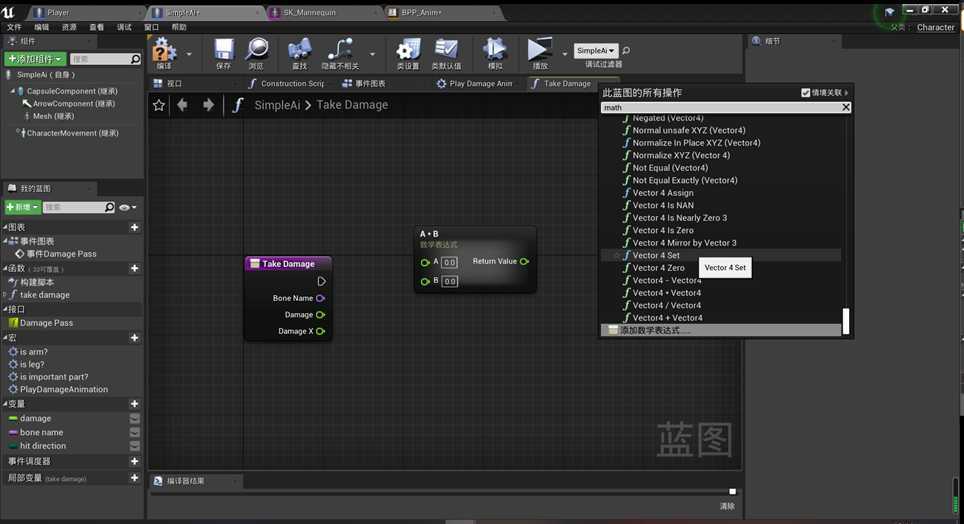Open hide unrelated options dropdown arrow
Image resolution: width=964 pixels, height=524 pixels.
pos(372,54)
